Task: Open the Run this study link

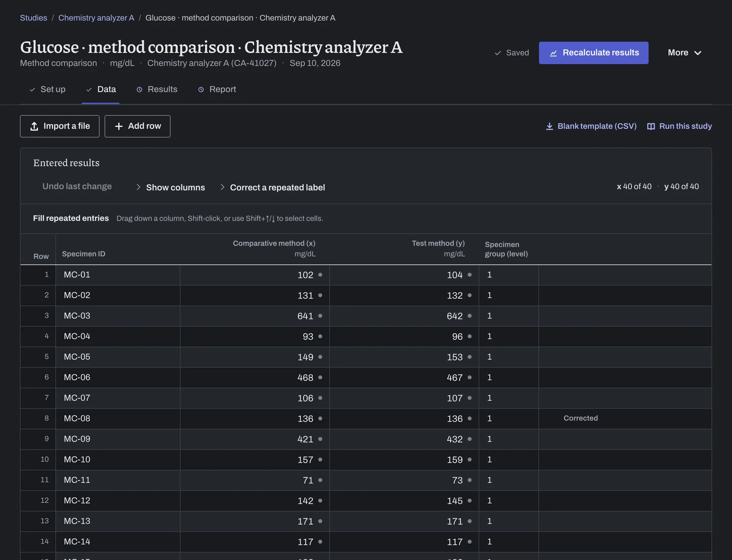Action: coord(680,126)
